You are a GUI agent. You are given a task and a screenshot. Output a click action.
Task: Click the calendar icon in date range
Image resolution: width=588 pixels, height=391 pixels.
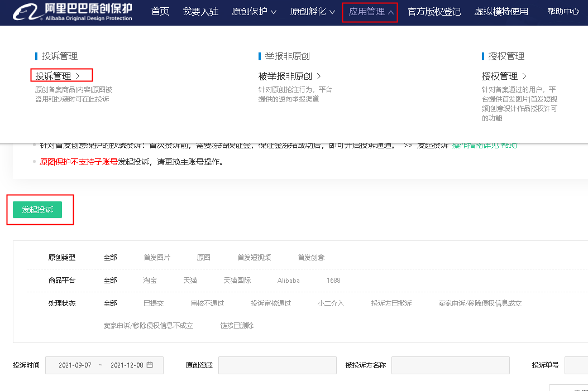tap(150, 365)
